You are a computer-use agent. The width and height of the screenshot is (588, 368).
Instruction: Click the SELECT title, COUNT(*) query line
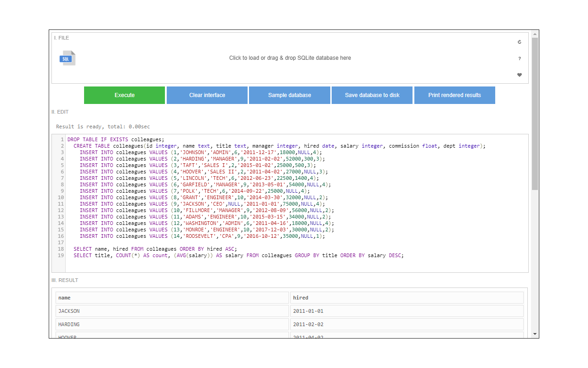coord(239,255)
